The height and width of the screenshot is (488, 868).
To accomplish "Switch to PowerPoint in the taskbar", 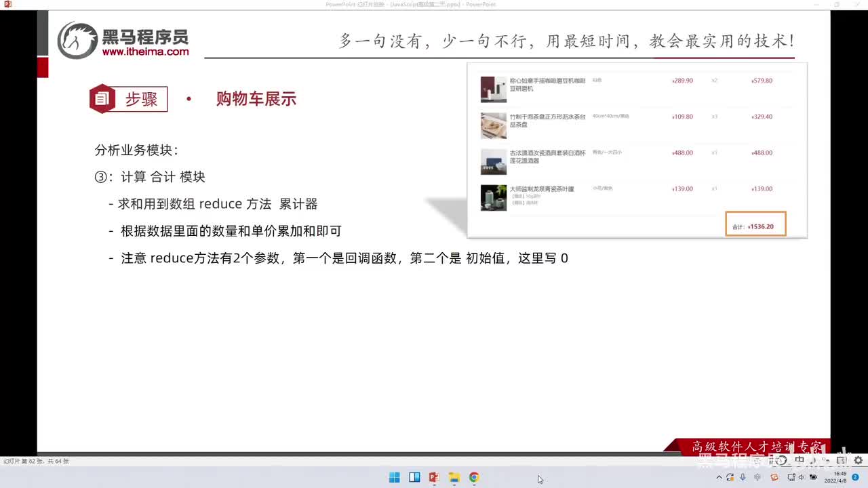I will click(434, 477).
